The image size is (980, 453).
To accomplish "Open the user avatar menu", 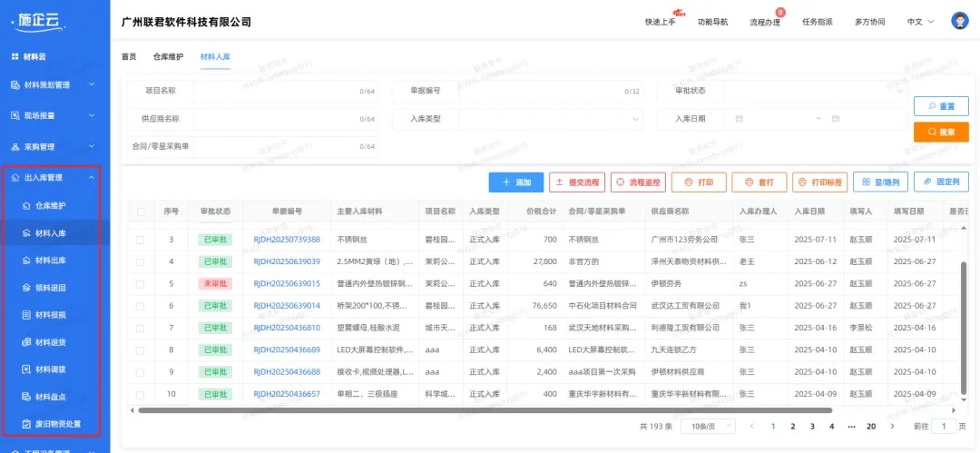I will pos(959,21).
